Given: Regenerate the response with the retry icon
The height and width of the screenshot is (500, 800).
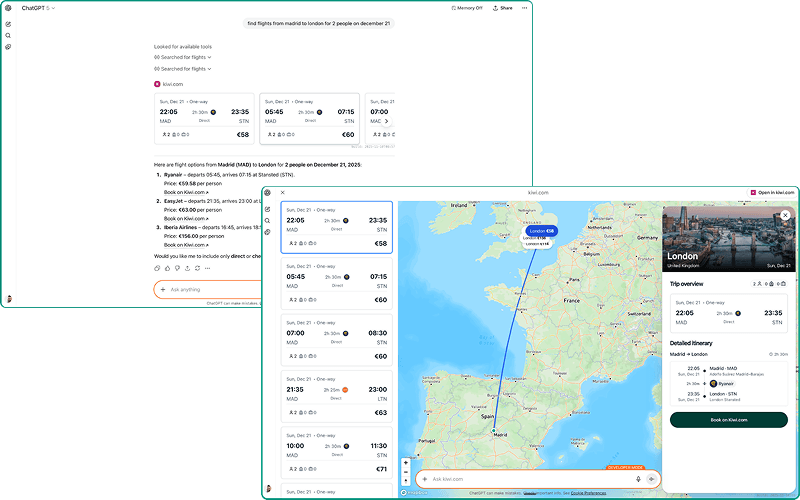Looking at the screenshot, I should pyautogui.click(x=197, y=268).
